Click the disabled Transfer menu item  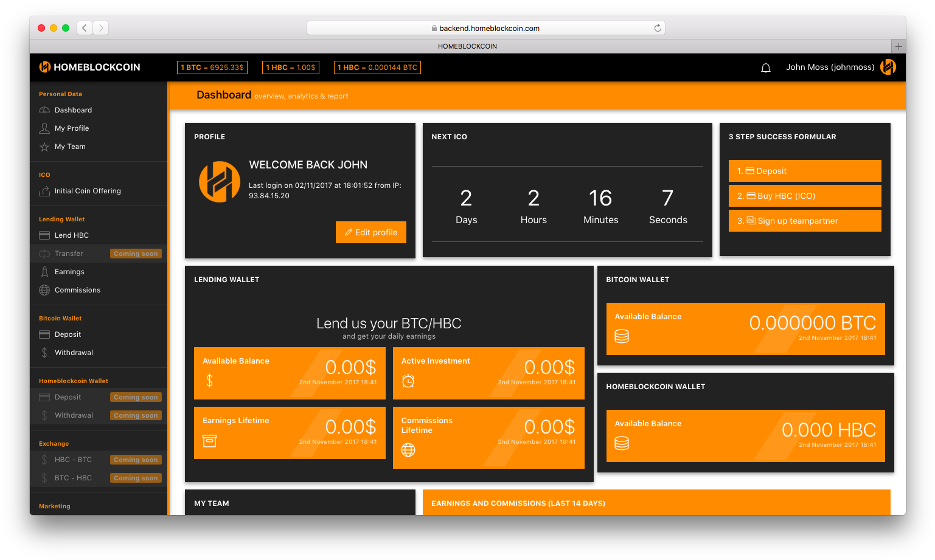click(x=69, y=254)
